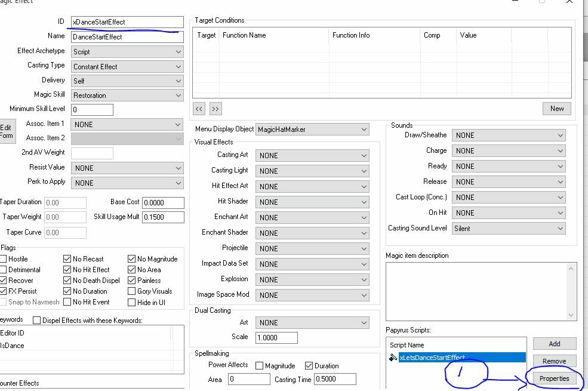Click the Casting Time field
The image size is (588, 391).
click(335, 379)
